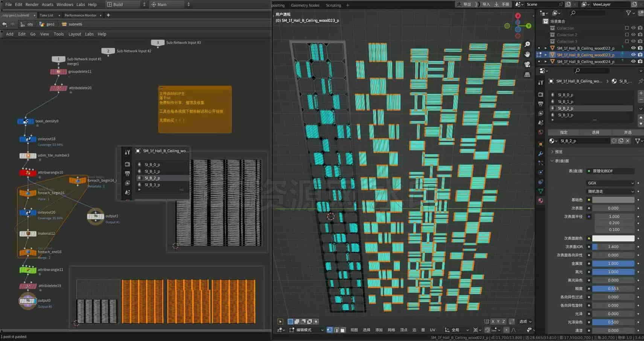Open Houdini Render menu
Viewport: 644px width, 341px height.
pyautogui.click(x=32, y=5)
